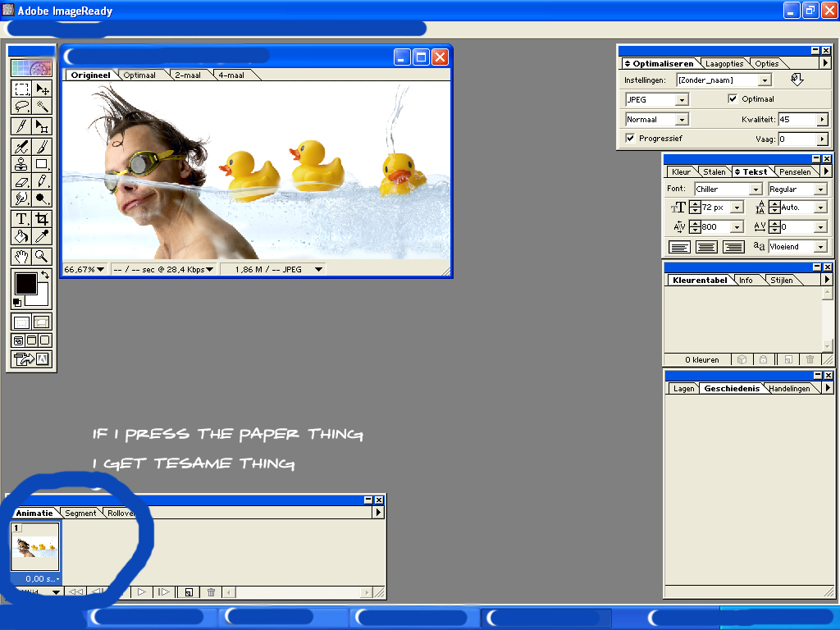Click the trash icon in the animation panel
This screenshot has height=630, width=840.
click(211, 591)
